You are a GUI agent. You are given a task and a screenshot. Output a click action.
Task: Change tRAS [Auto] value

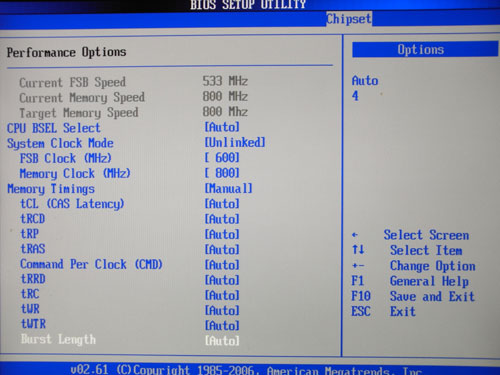[222, 250]
